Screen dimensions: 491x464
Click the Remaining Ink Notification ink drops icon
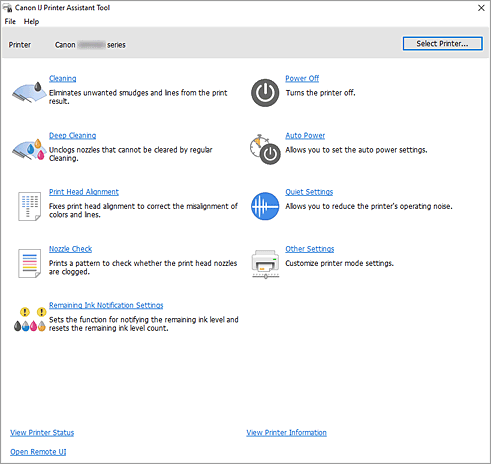coord(29,319)
